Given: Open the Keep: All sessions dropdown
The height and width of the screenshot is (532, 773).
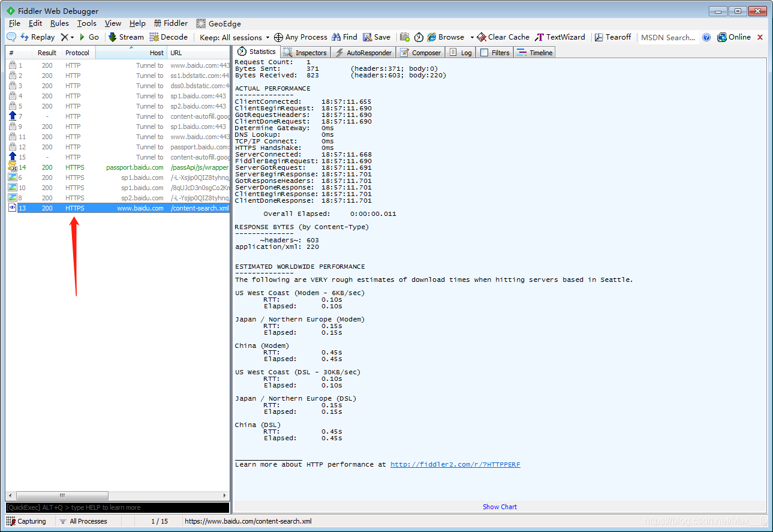Looking at the screenshot, I should pos(234,37).
